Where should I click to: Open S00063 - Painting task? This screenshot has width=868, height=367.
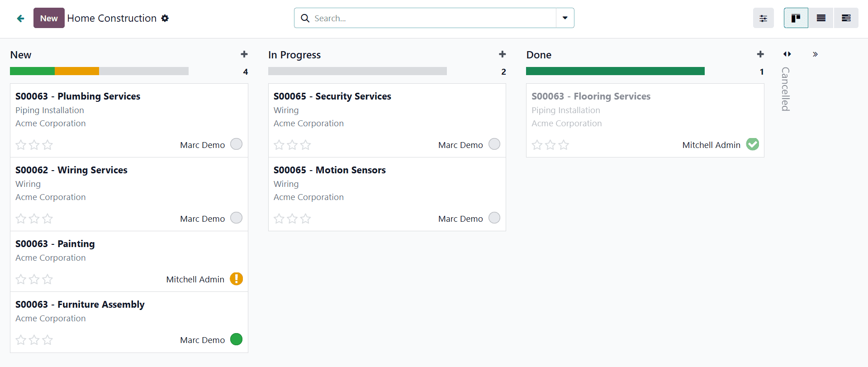point(55,244)
